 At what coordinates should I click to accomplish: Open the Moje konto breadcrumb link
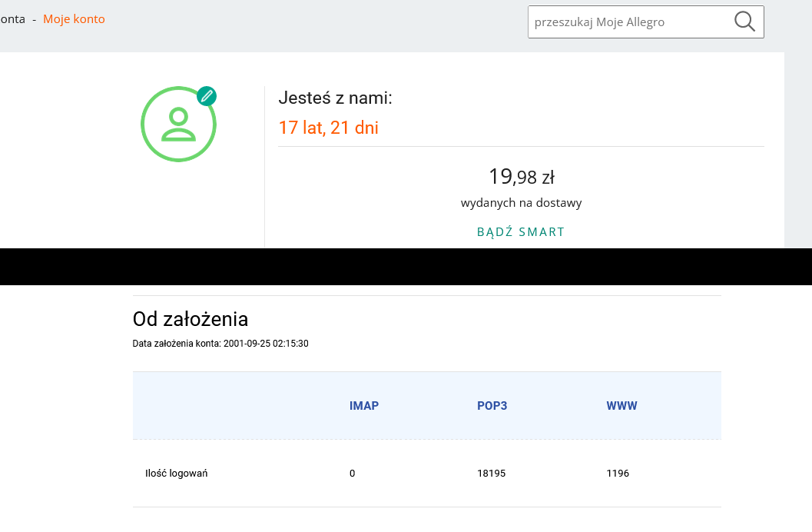pyautogui.click(x=74, y=19)
